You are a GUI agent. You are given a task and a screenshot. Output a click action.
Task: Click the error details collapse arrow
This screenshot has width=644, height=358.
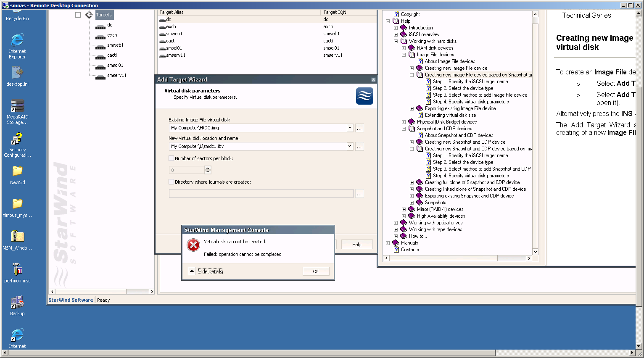tap(192, 271)
